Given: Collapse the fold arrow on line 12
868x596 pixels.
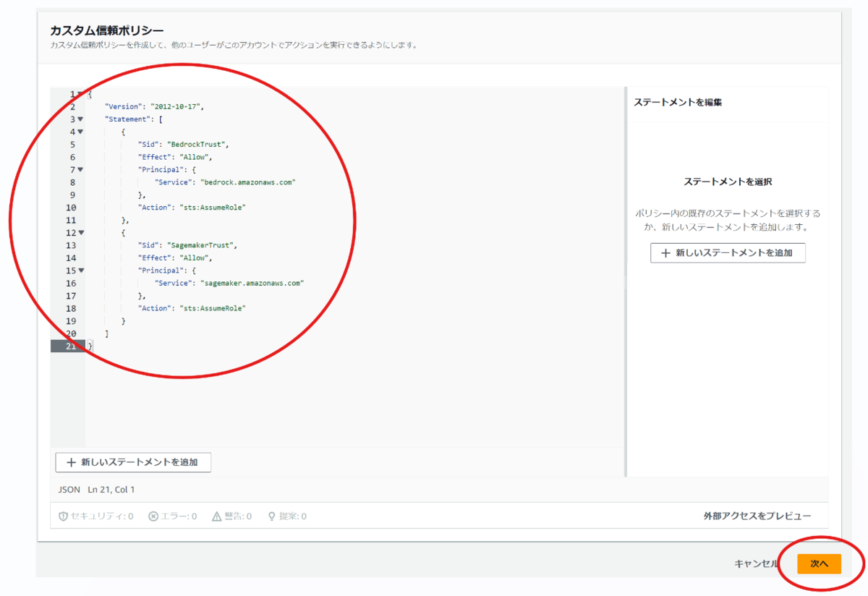Looking at the screenshot, I should coord(80,233).
